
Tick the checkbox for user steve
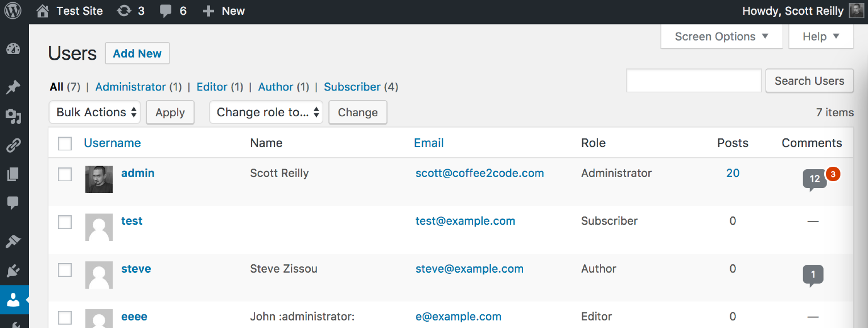(65, 269)
